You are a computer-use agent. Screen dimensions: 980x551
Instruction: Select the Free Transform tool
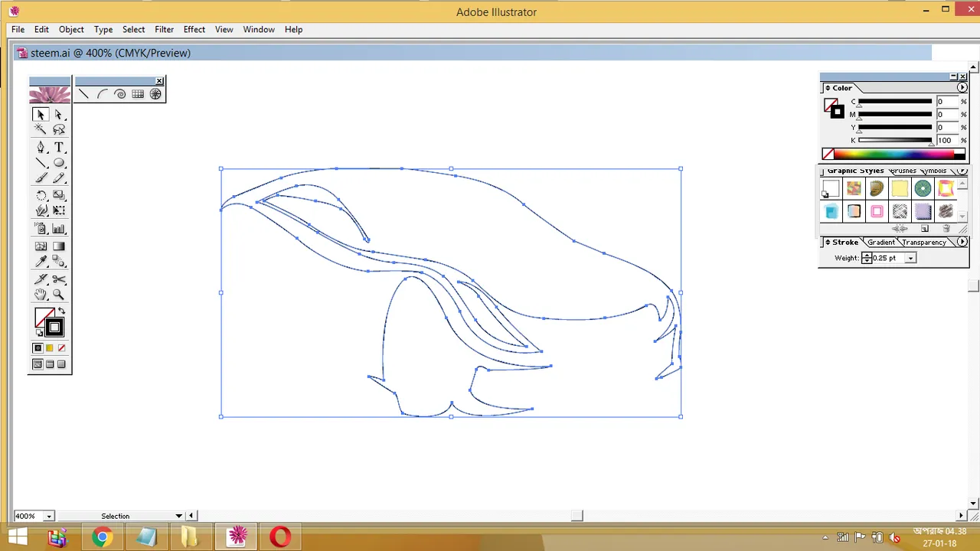(x=58, y=210)
